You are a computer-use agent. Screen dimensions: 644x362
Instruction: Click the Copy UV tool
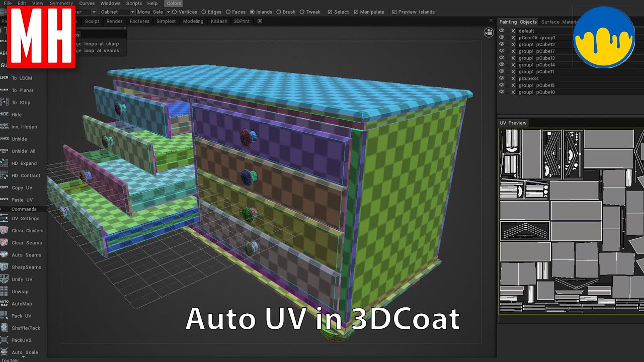pyautogui.click(x=22, y=188)
